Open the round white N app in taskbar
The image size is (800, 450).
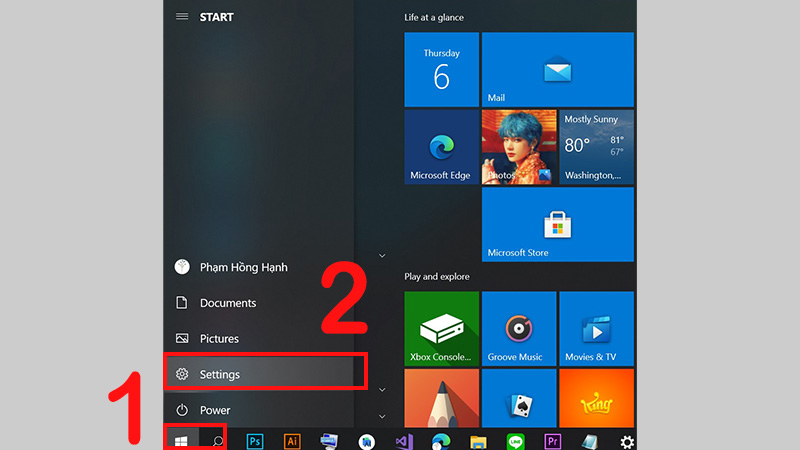tap(366, 441)
